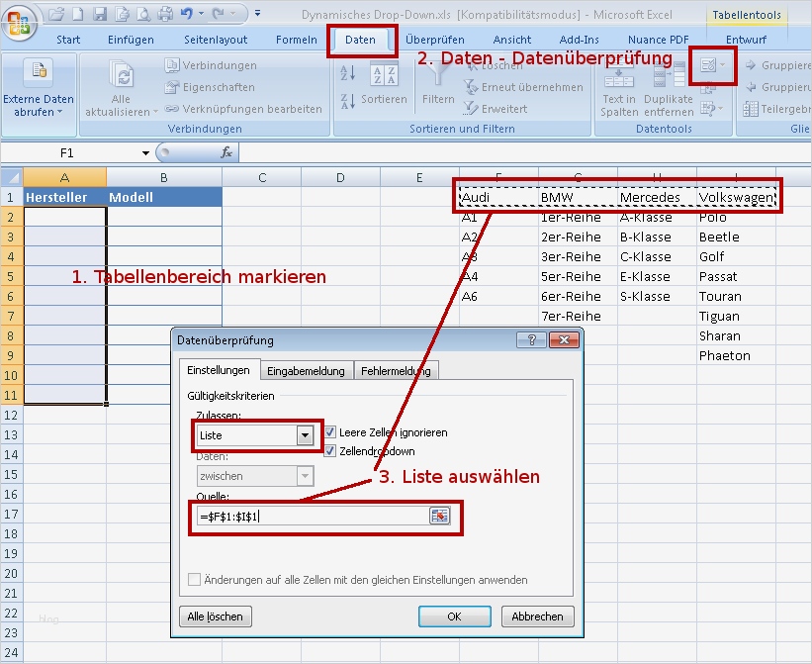
Task: Open the Entwurf table tools tab
Action: click(x=746, y=40)
